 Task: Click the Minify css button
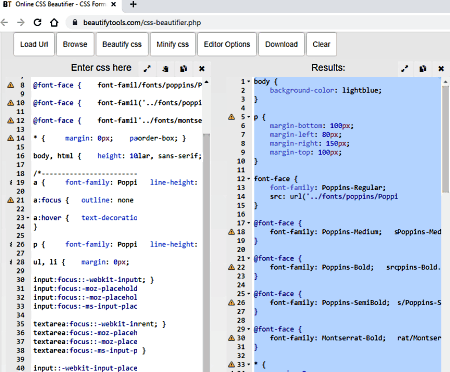pos(173,44)
